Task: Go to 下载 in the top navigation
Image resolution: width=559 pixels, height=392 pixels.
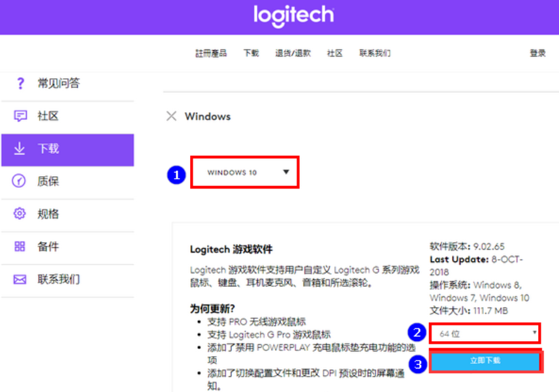Action: 251,53
